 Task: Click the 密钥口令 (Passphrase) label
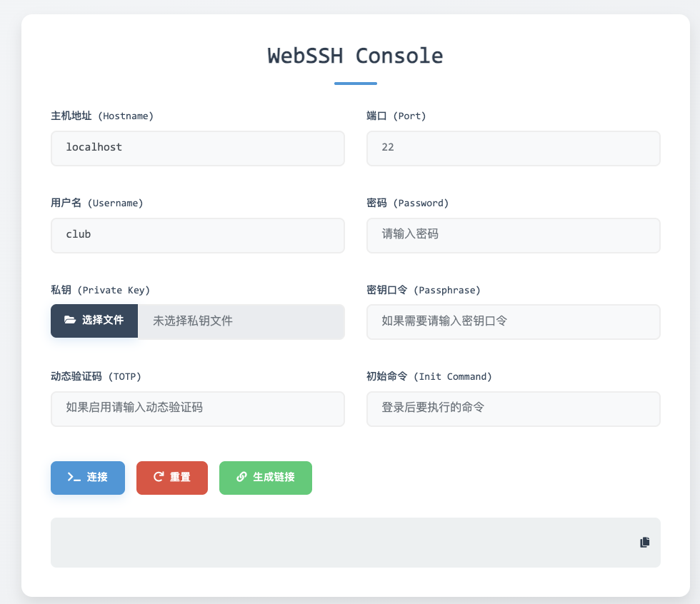[424, 290]
